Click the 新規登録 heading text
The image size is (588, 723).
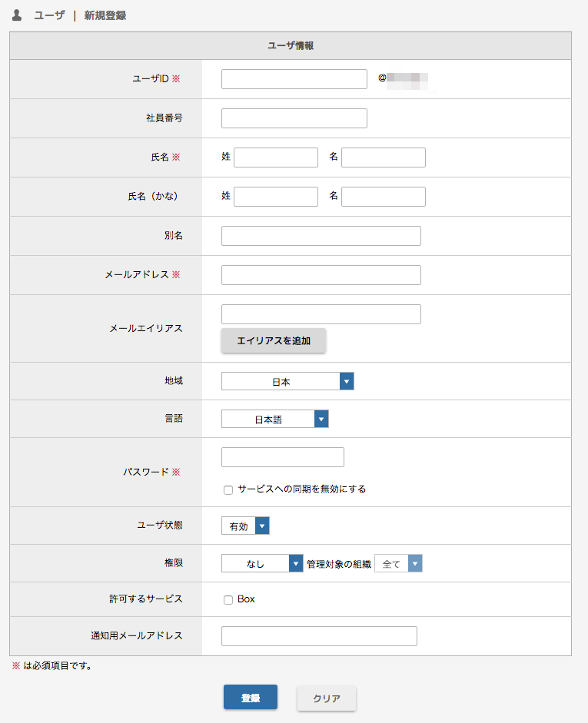coord(105,15)
